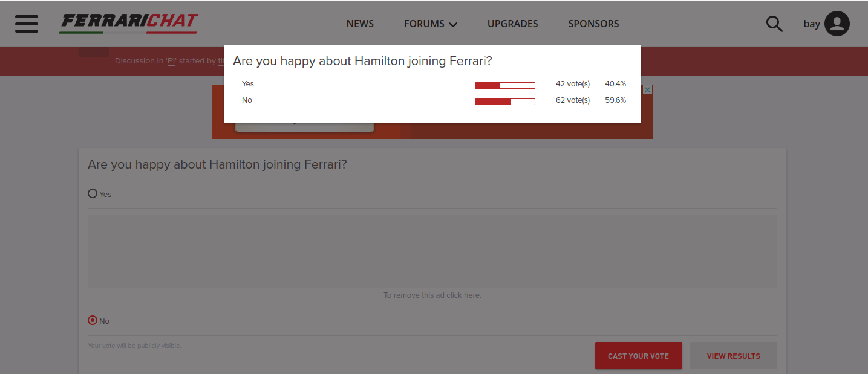Screen dimensions: 868x374
Task: Open the UPGRADES page
Action: coord(512,24)
